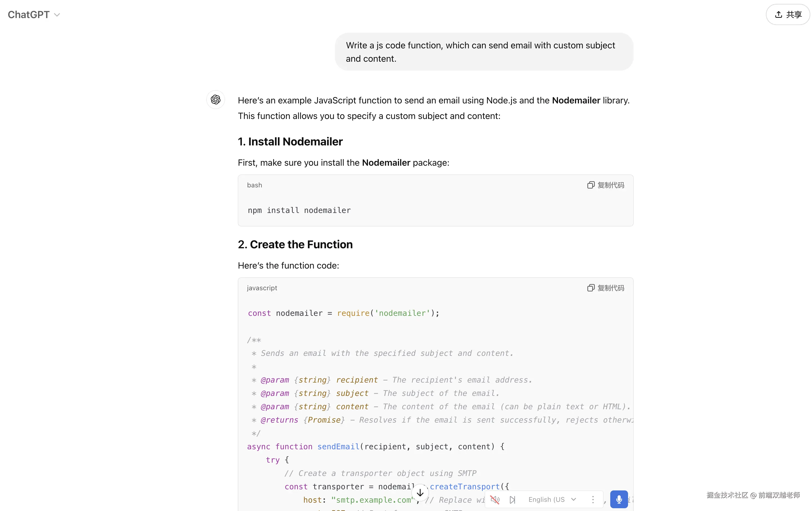Click 复制代码 text for the bash code

click(x=611, y=185)
